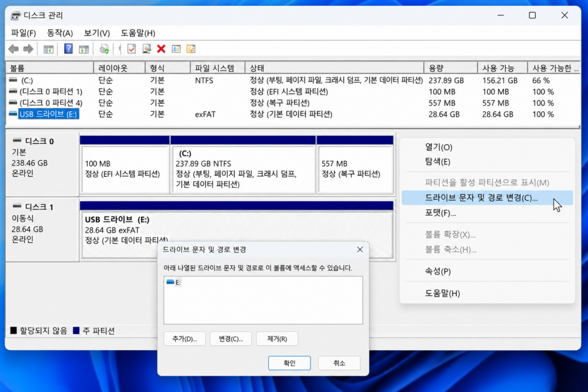Sort by the 사용 가능 column header
588x392 pixels.
tap(502, 68)
